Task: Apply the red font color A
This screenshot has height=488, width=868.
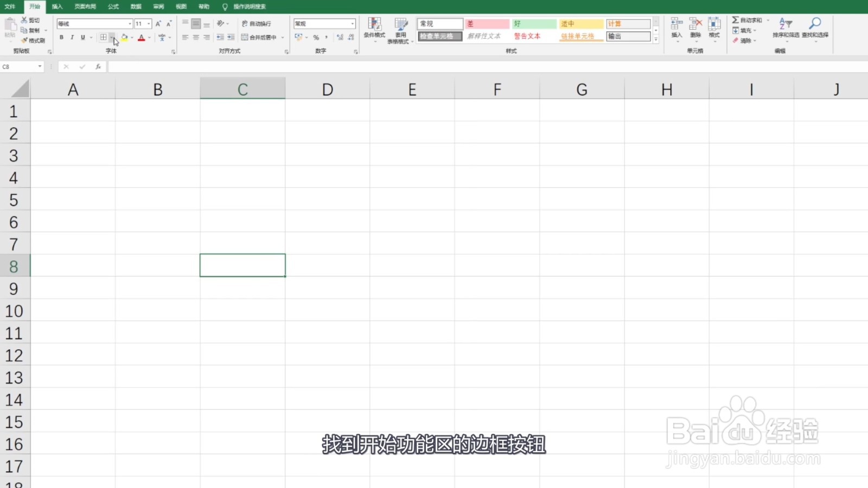Action: click(x=142, y=37)
